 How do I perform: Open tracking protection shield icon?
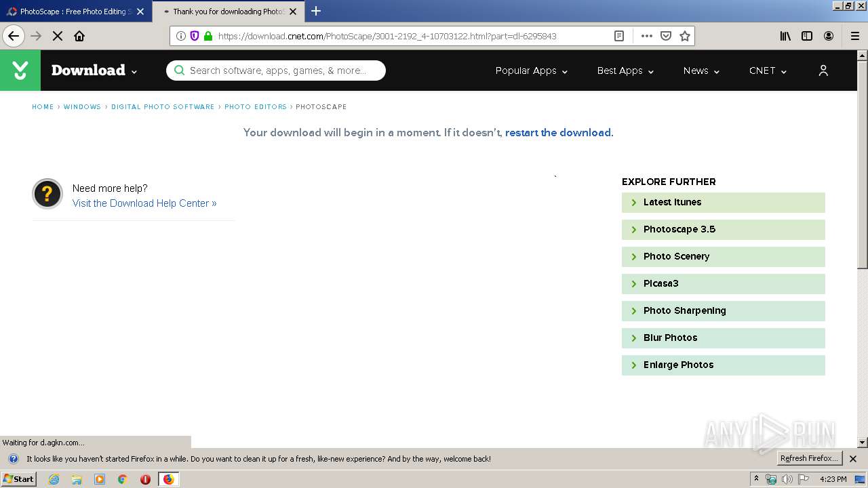[x=195, y=36]
